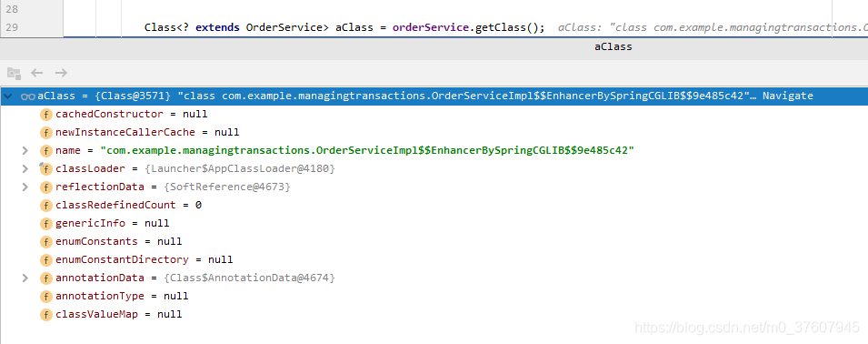Click the Navigate link on aClass row
This screenshot has width=868, height=344.
(x=788, y=96)
